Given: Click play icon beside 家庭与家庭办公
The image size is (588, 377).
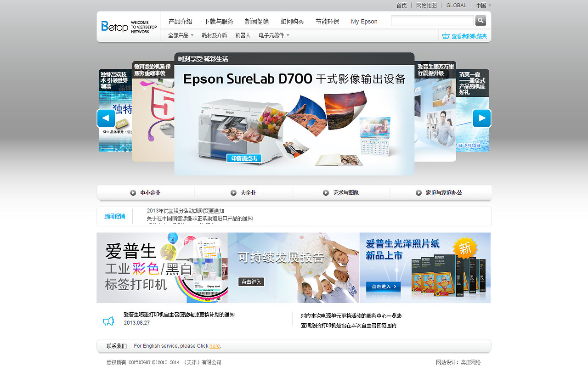Looking at the screenshot, I should [x=418, y=193].
